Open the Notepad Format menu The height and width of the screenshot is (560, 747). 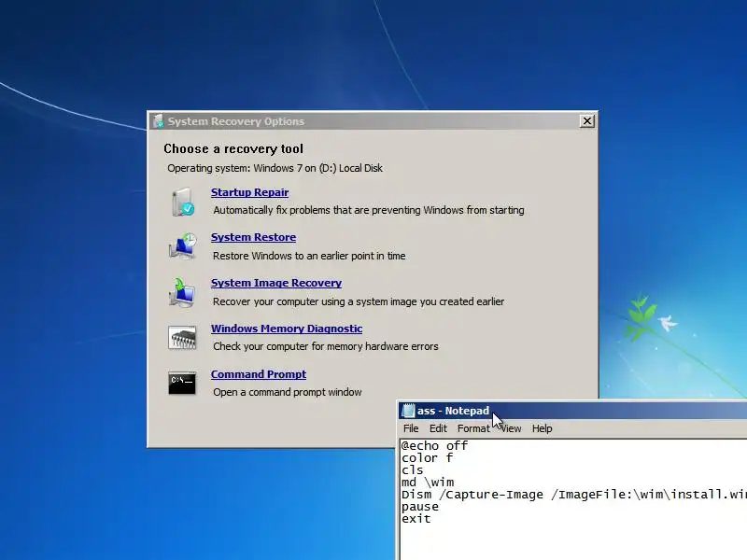coord(473,428)
